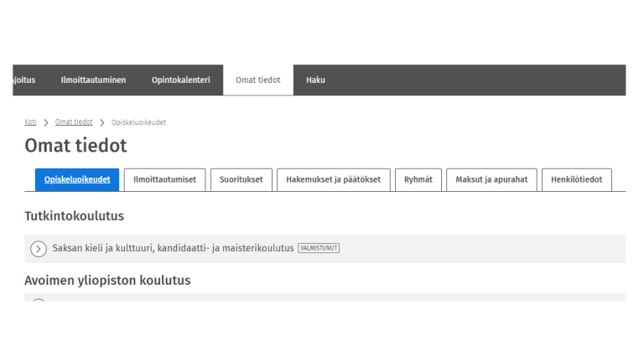Switch to the Ilmoittautumiset tab

point(164,179)
